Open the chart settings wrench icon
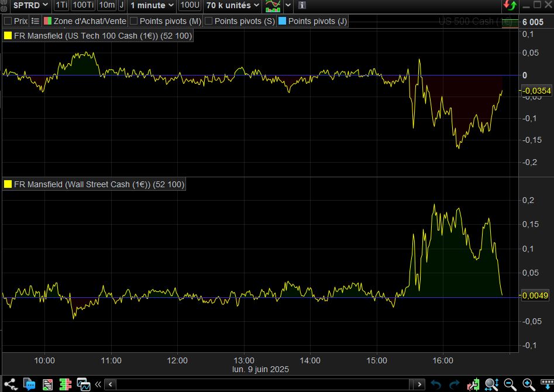This screenshot has height=392, width=554. tap(473, 384)
